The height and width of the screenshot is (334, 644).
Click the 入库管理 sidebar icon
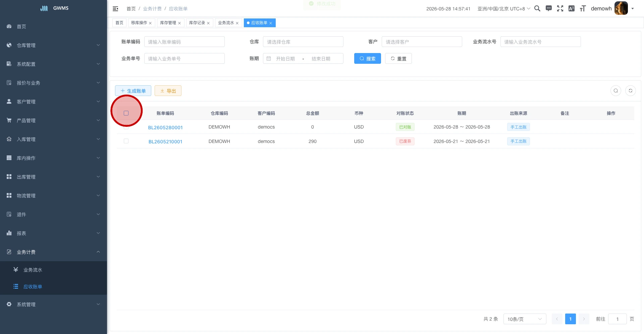click(x=9, y=139)
